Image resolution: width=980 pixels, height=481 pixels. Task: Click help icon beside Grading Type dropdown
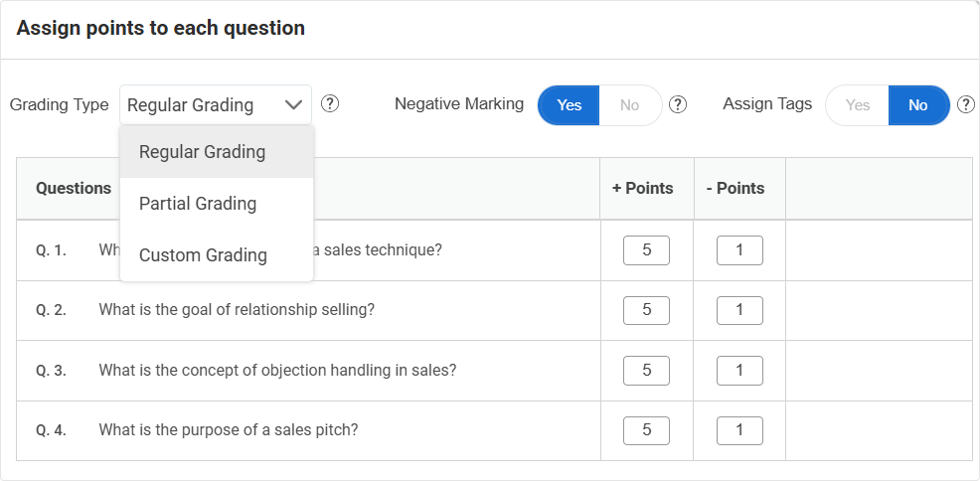point(331,104)
